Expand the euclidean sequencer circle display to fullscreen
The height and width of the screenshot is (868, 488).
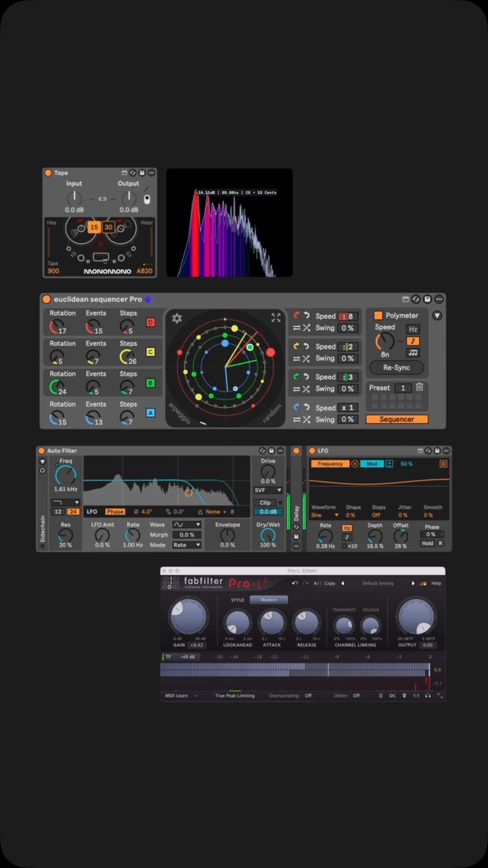[276, 318]
